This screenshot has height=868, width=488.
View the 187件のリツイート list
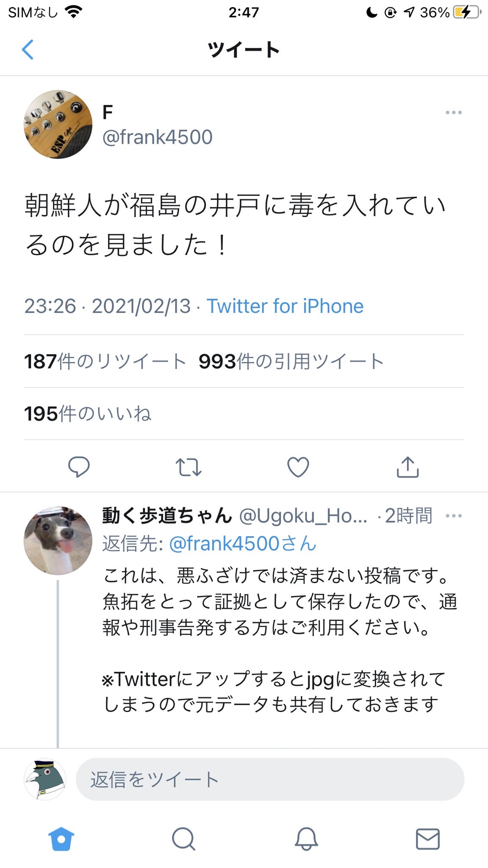pos(105,362)
